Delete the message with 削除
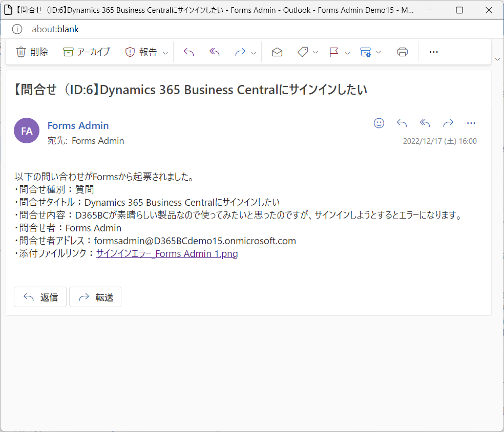The height and width of the screenshot is (432, 504). click(x=32, y=52)
